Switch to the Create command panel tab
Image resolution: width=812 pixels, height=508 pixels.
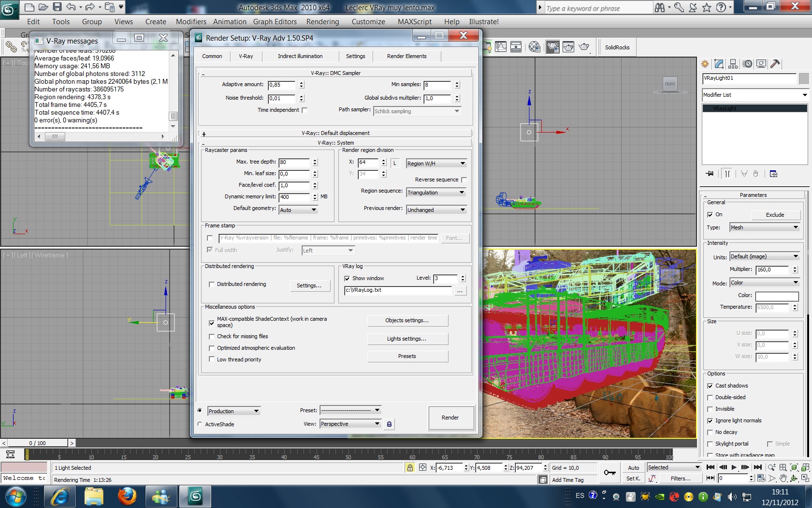[x=705, y=64]
